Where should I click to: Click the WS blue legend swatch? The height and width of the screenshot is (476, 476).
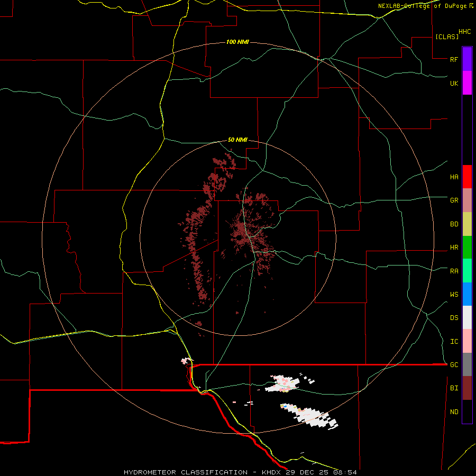coord(467,294)
